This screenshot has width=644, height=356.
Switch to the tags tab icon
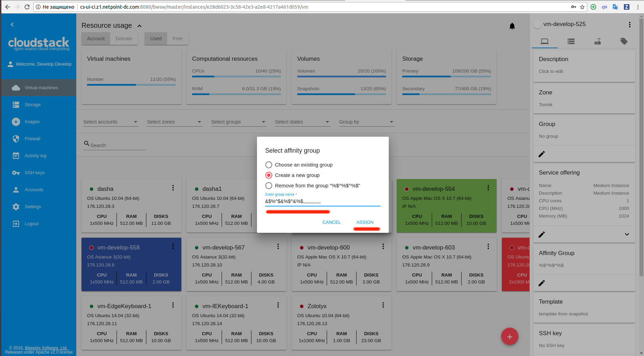point(624,42)
